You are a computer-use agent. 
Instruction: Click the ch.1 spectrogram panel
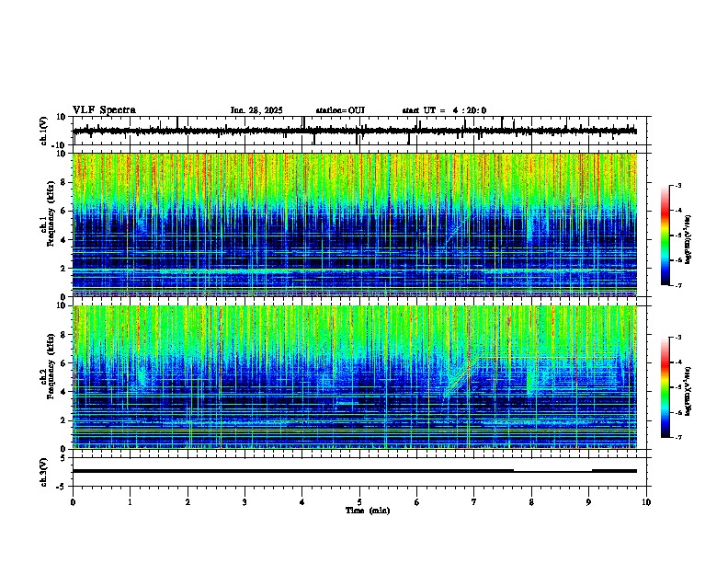click(x=354, y=224)
